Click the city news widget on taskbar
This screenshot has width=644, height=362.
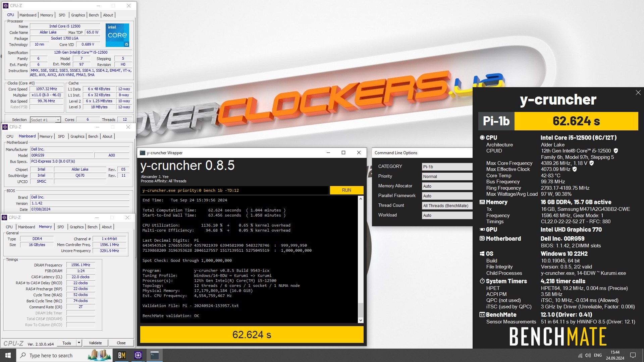pos(99,355)
